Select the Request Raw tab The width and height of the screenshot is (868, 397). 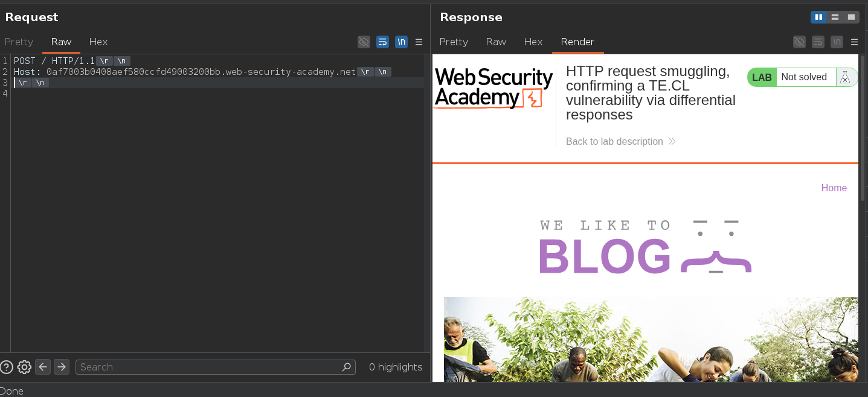(61, 42)
